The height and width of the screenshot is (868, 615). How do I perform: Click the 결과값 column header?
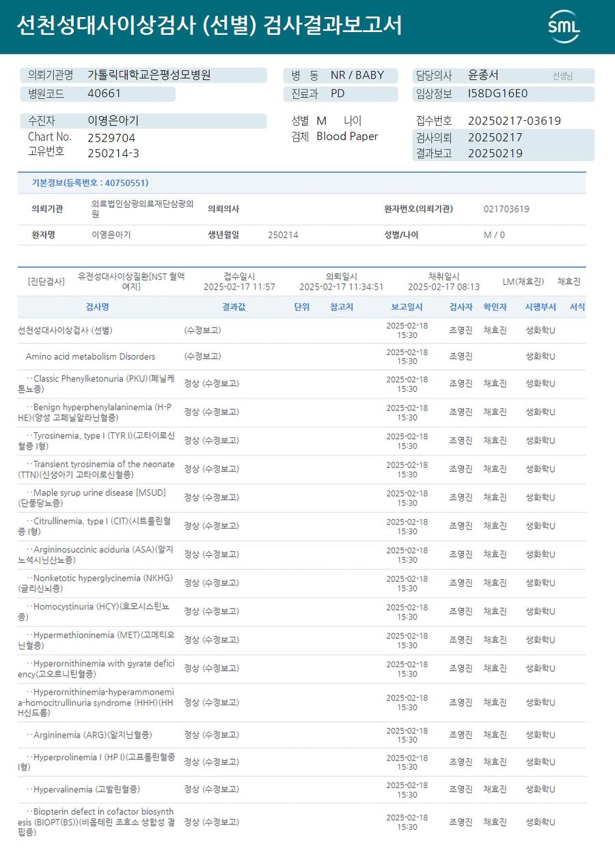(234, 307)
